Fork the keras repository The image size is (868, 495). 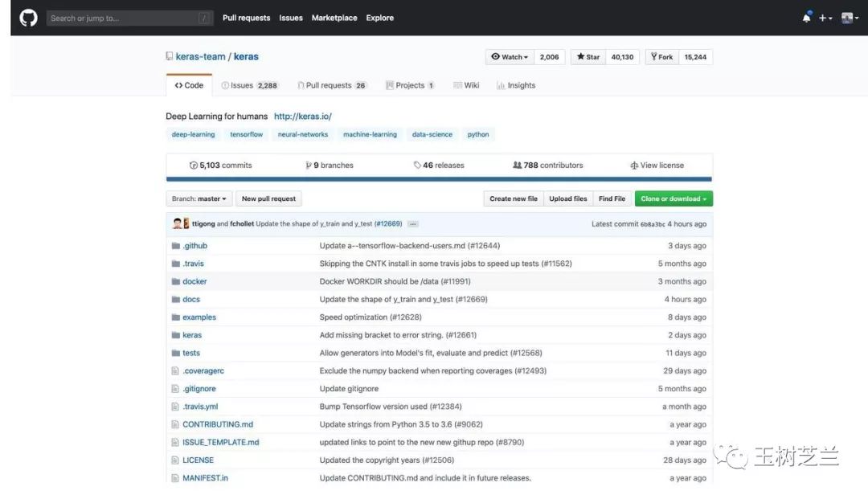[662, 57]
